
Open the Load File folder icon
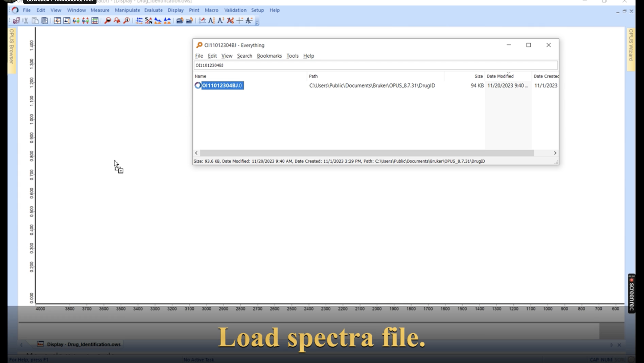click(179, 21)
